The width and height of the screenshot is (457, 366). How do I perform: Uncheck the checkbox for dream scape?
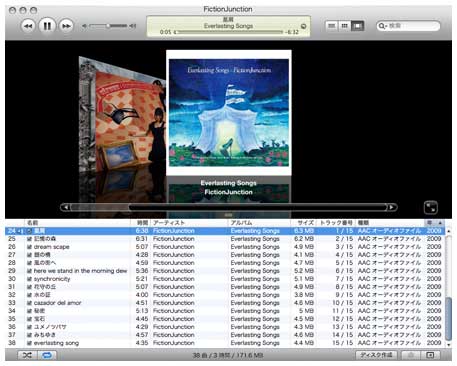(x=29, y=247)
